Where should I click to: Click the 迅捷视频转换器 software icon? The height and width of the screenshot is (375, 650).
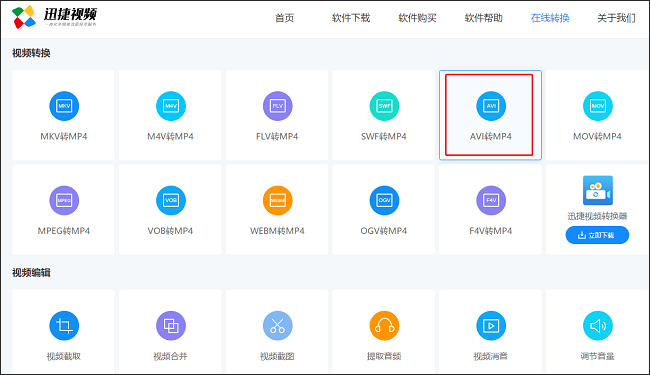pos(597,191)
